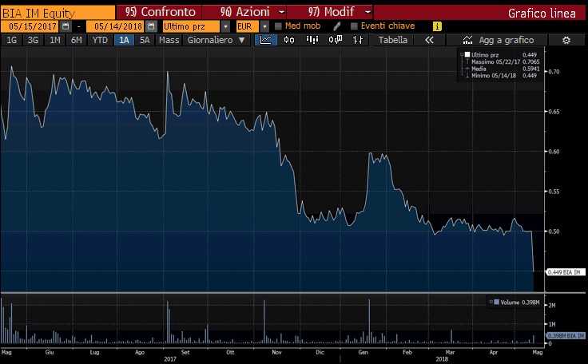Click the Feb month axis label
The height and width of the screenshot is (364, 588).
coord(407,352)
